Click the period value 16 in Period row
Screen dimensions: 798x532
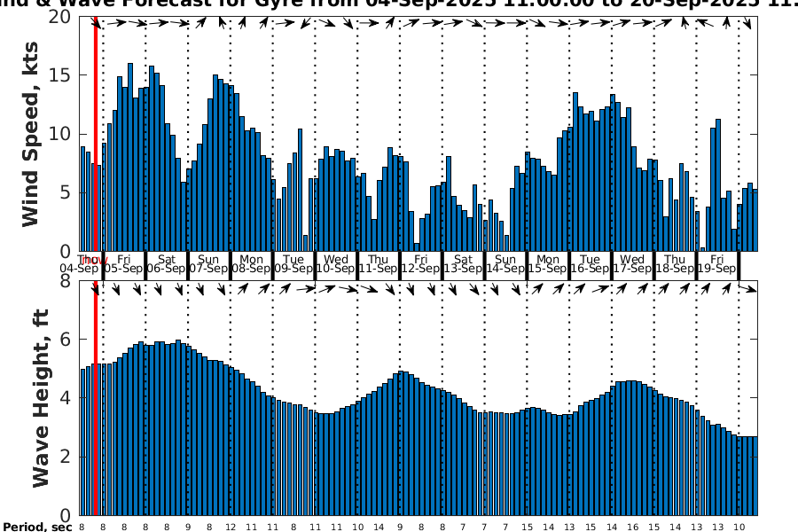click(632, 527)
